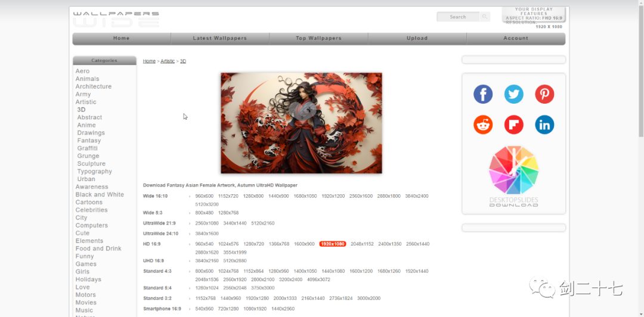This screenshot has height=317, width=644.
Task: Follow the Artistic breadcrumb link
Action: (x=168, y=61)
